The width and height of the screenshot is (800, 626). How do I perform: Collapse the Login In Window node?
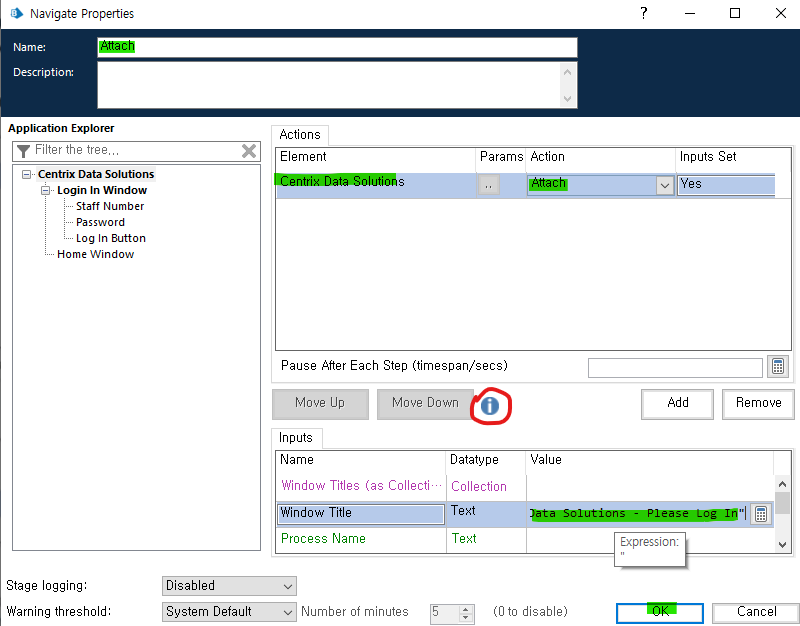pos(45,190)
